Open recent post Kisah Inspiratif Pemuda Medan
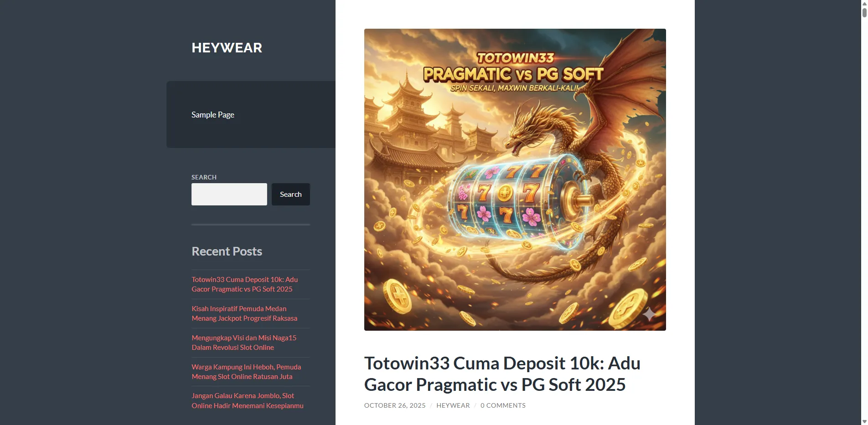 pyautogui.click(x=244, y=313)
